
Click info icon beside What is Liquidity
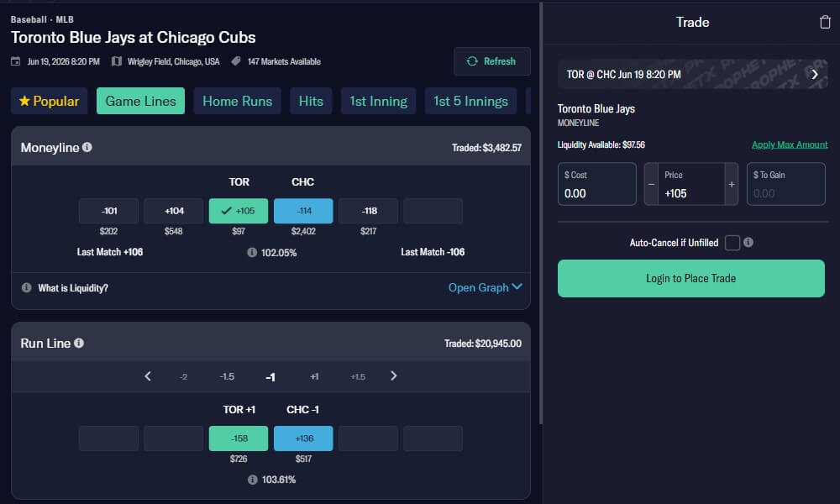(26, 287)
